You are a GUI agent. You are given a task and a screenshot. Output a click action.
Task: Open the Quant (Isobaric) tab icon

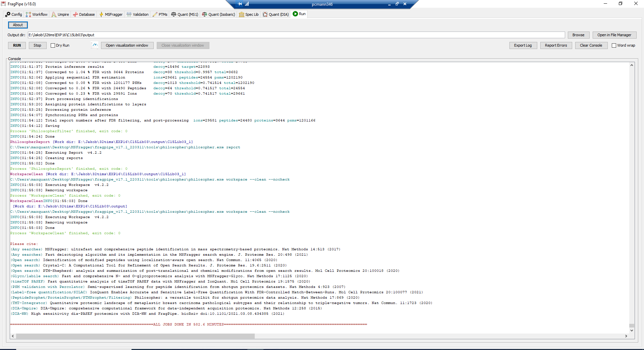(204, 14)
